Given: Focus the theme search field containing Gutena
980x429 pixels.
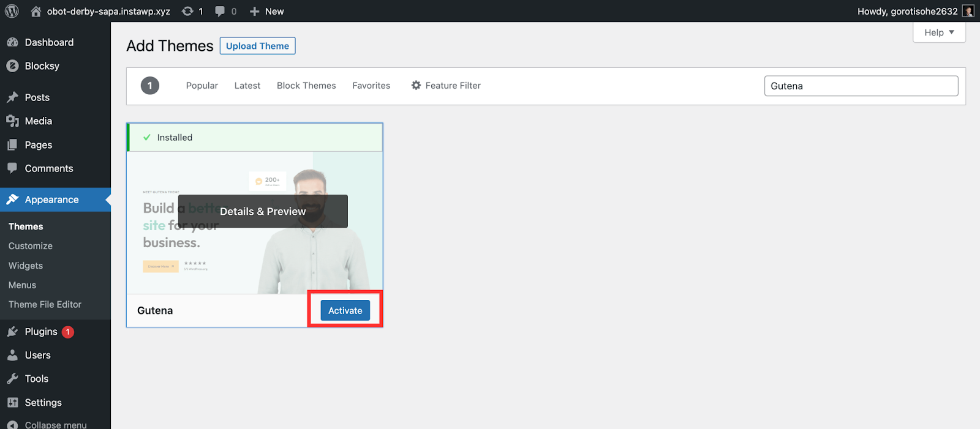Looking at the screenshot, I should 861,86.
